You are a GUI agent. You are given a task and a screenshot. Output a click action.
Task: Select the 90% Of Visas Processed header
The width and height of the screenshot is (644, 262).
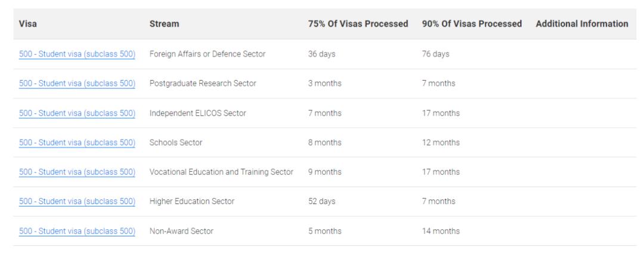(472, 24)
